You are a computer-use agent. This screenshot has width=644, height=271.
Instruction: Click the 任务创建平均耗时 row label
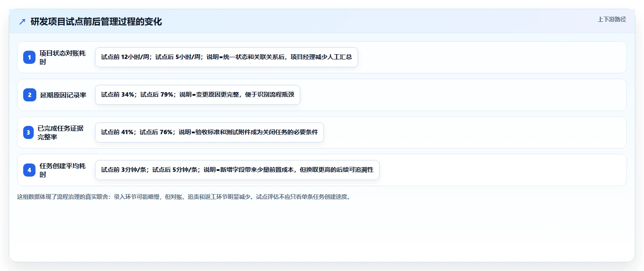point(63,170)
